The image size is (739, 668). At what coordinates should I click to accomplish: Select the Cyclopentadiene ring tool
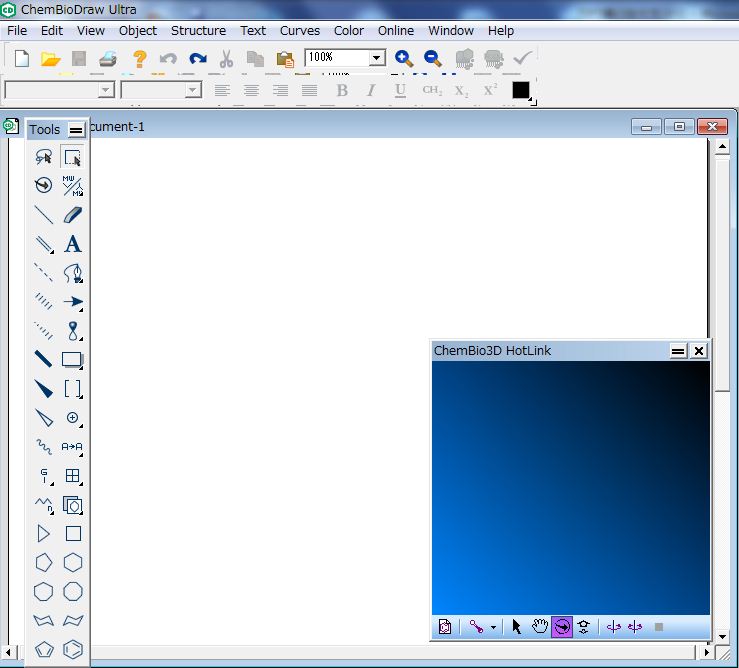pos(44,650)
